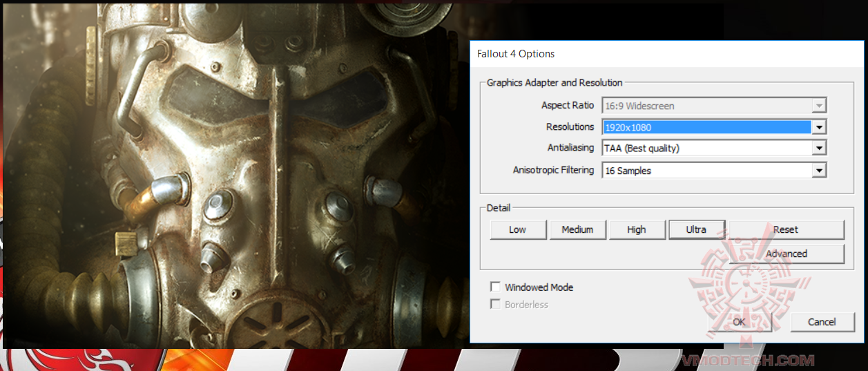Expand the Anisotropic Filtering dropdown arrow
Image resolution: width=868 pixels, height=371 pixels.
pyautogui.click(x=819, y=171)
